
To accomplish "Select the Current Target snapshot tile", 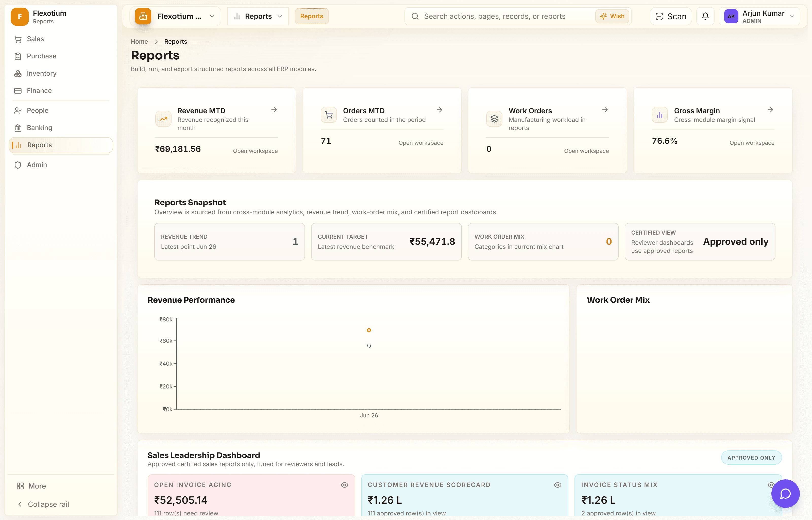I will (x=386, y=242).
